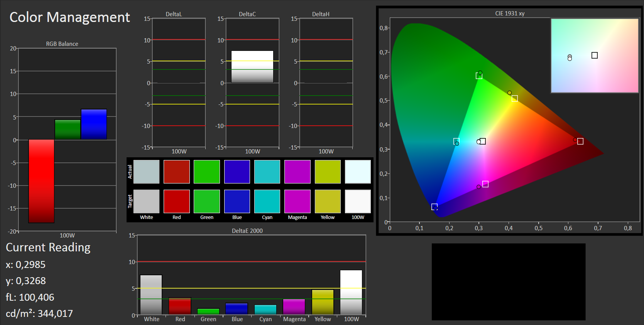Click the Actual 100W swatch
The height and width of the screenshot is (325, 644).
[358, 172]
